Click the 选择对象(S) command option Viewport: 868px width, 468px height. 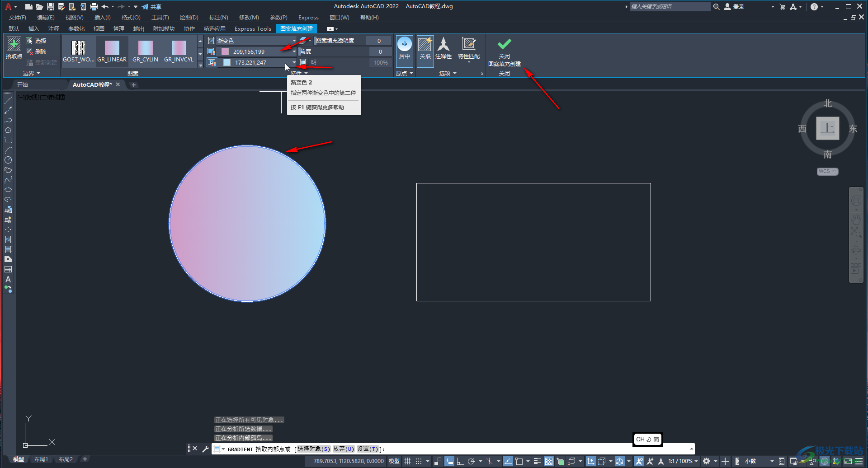point(314,449)
